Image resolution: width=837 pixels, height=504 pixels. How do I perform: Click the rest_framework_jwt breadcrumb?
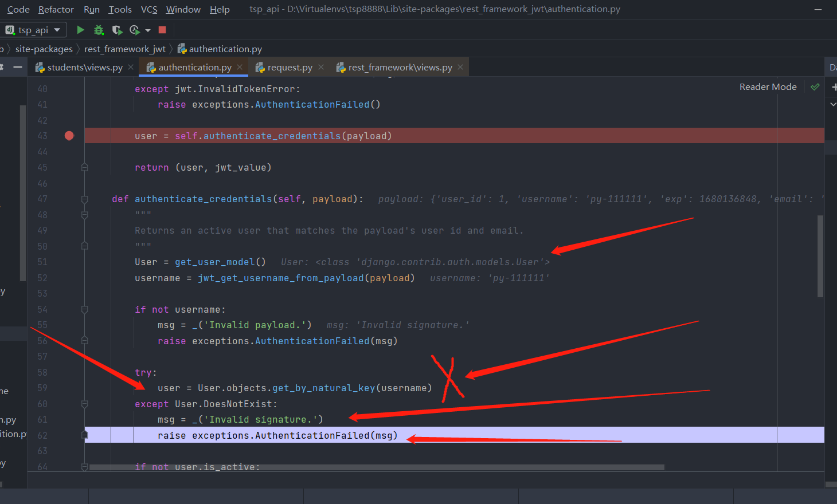click(x=125, y=49)
